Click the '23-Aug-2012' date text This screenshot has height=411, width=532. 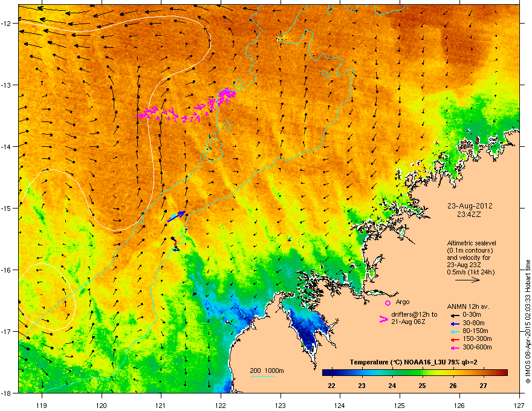point(470,206)
